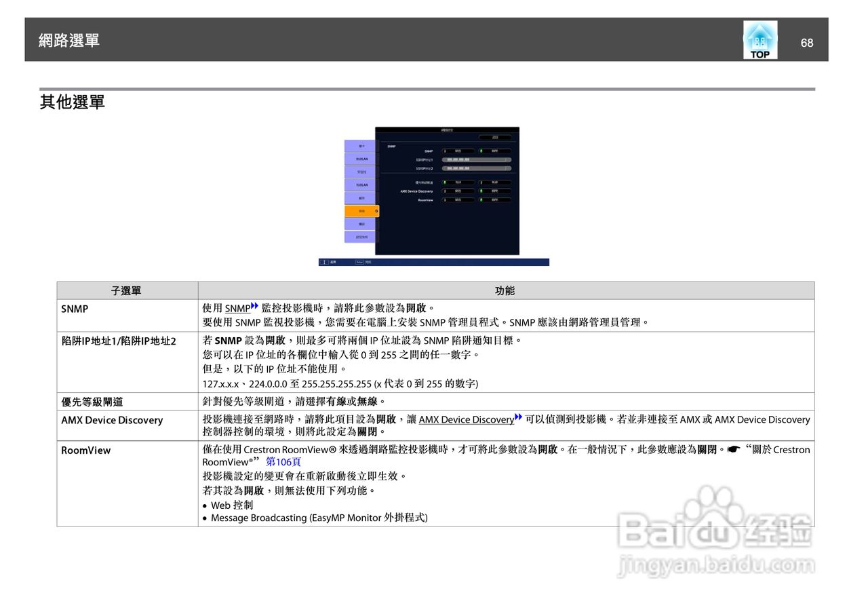Click the glossary arrow icon after SNMP link
This screenshot has height=614, width=868.
[255, 307]
